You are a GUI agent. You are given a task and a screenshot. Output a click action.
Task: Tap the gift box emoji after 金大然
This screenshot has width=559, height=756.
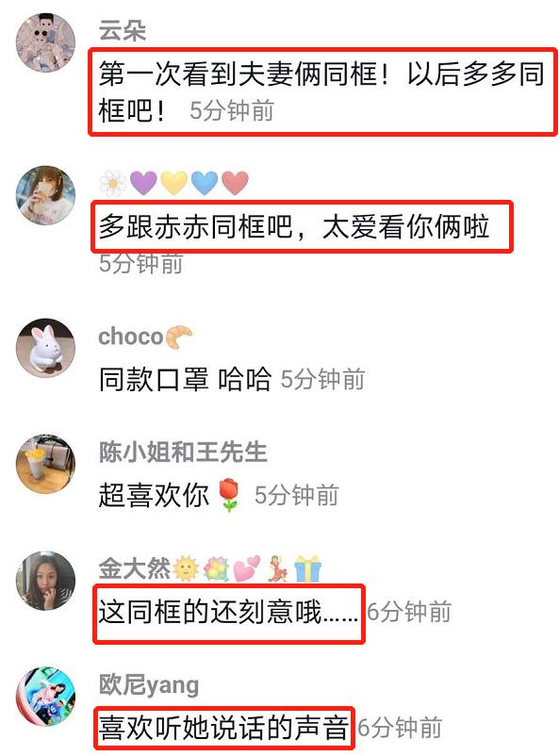(307, 568)
